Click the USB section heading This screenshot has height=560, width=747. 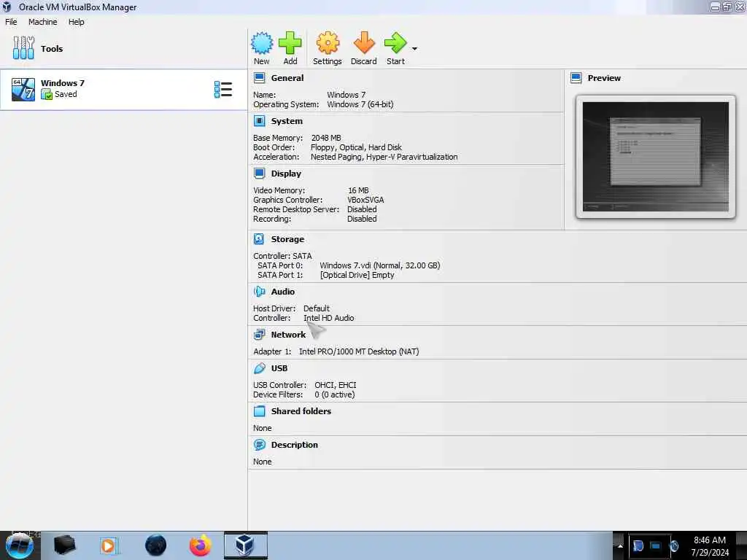pyautogui.click(x=279, y=368)
